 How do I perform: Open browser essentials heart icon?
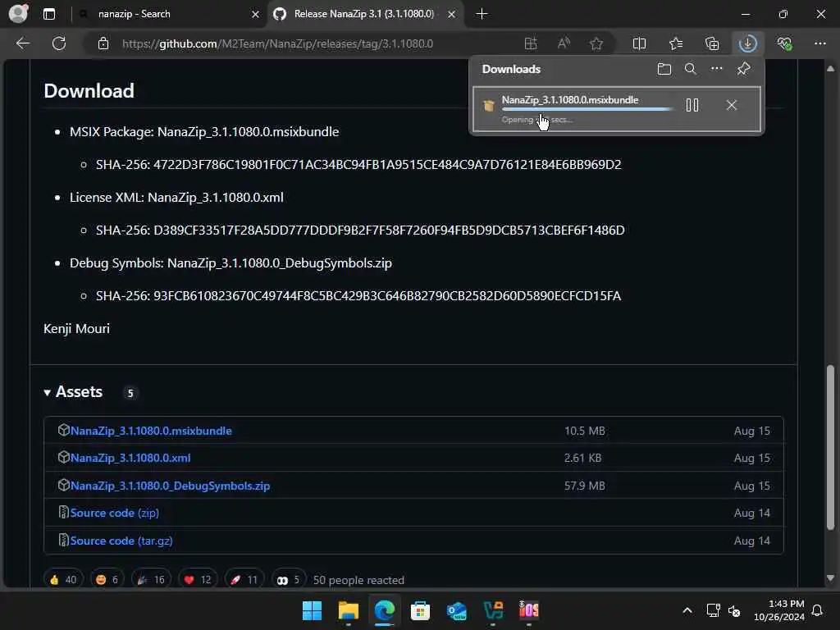784,43
